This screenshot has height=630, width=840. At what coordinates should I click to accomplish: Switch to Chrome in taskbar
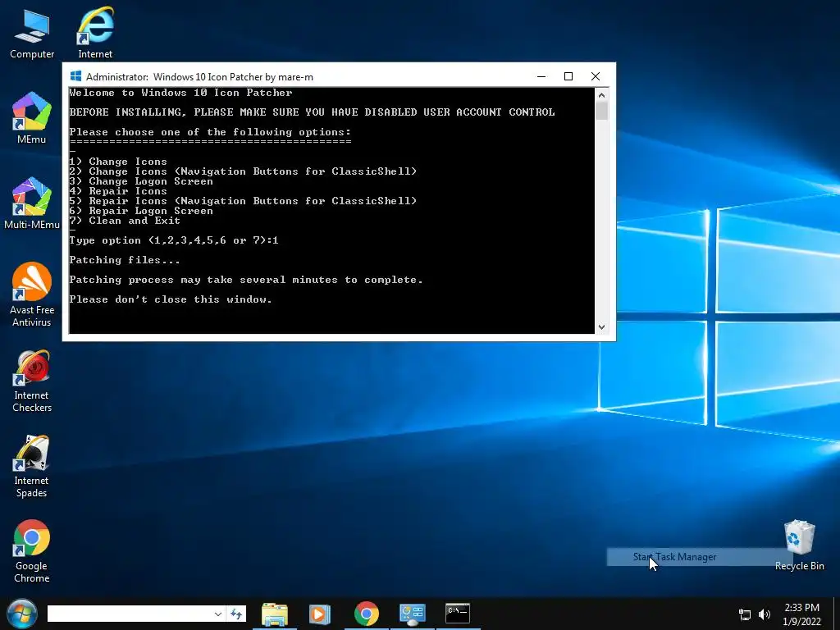pyautogui.click(x=367, y=614)
